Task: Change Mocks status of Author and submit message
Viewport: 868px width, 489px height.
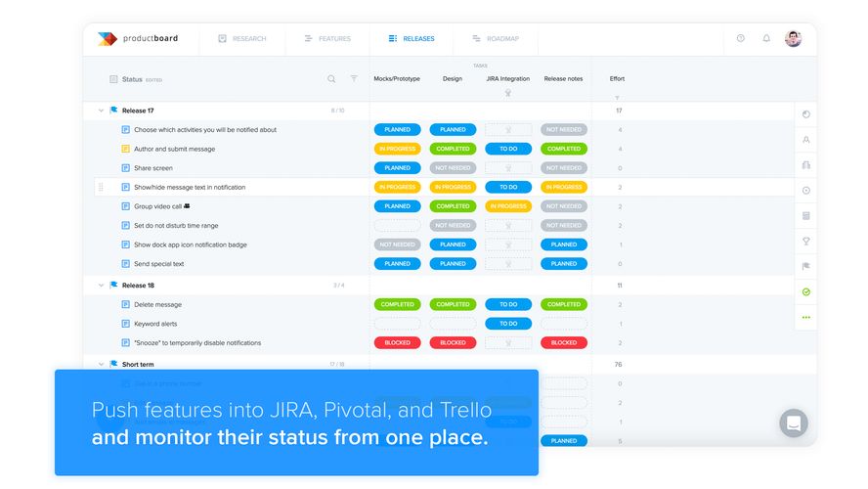Action: (398, 149)
